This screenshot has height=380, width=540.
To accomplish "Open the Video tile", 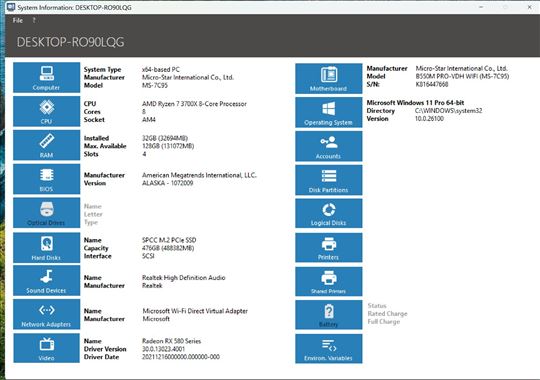I will coord(46,348).
